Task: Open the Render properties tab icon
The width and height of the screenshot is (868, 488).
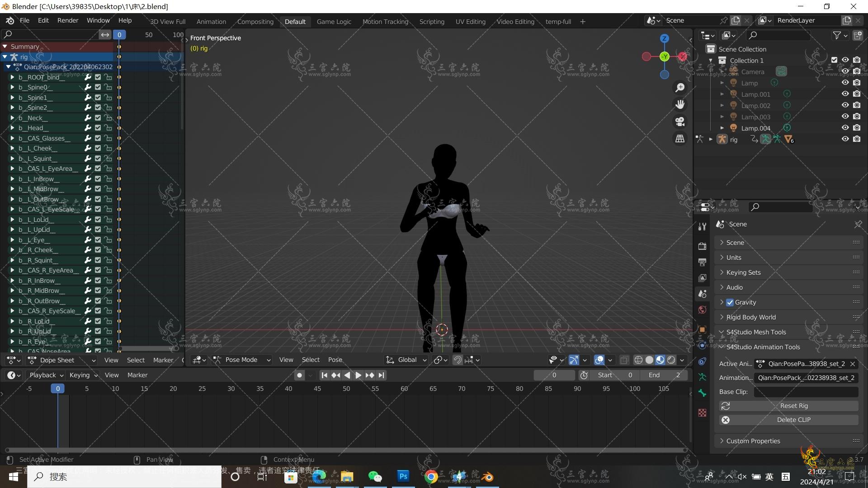Action: [x=702, y=246]
